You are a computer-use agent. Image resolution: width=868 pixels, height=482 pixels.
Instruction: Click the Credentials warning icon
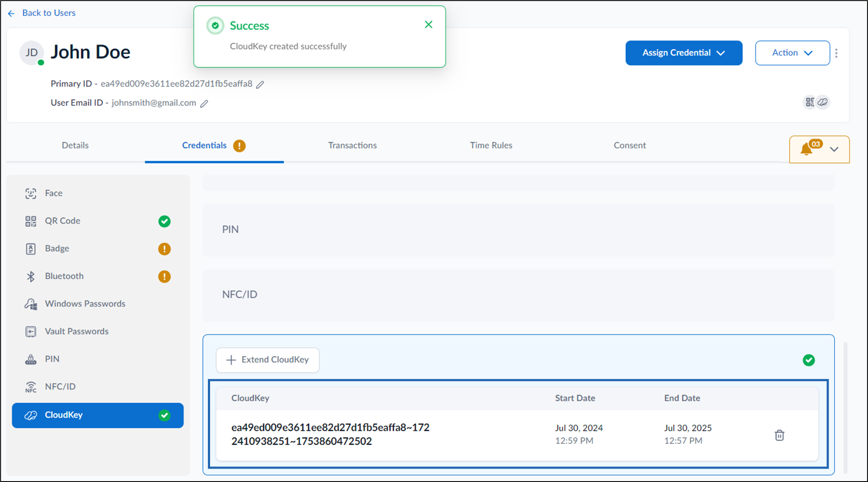click(x=239, y=146)
